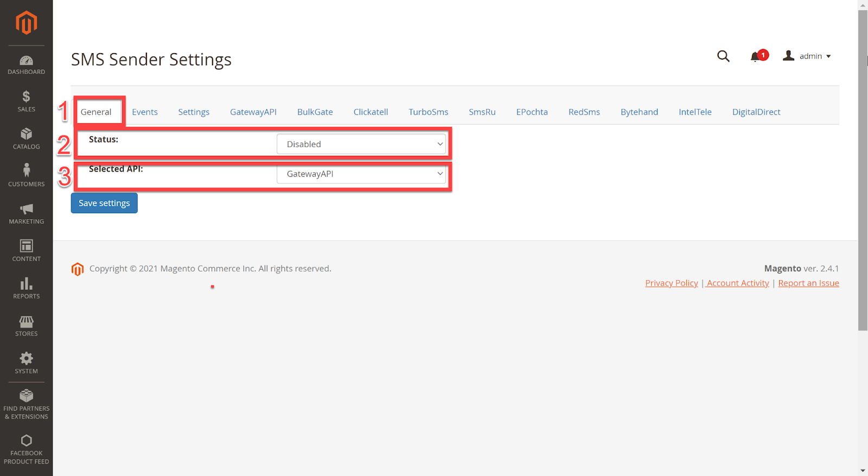The height and width of the screenshot is (476, 868).
Task: Open the Marketing sidebar menu
Action: 26,214
